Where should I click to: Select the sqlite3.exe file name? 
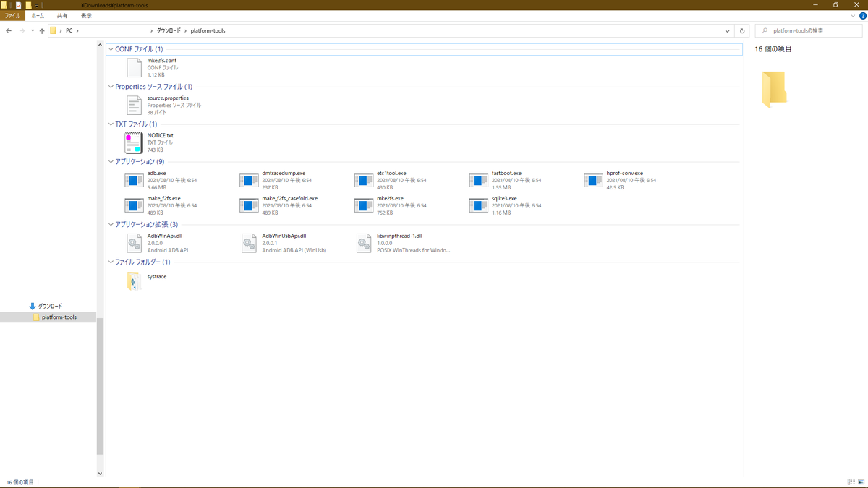504,198
